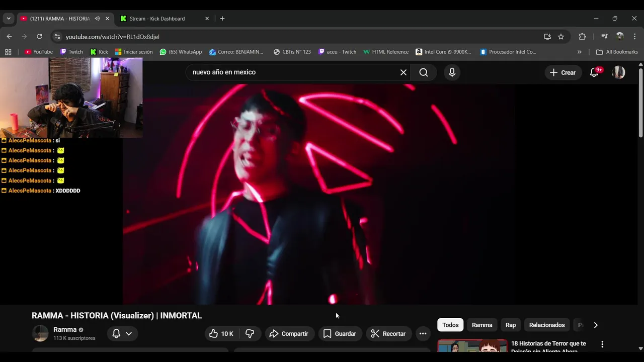Open the install app icon in address bar
644x362 pixels.
pyautogui.click(x=547, y=37)
